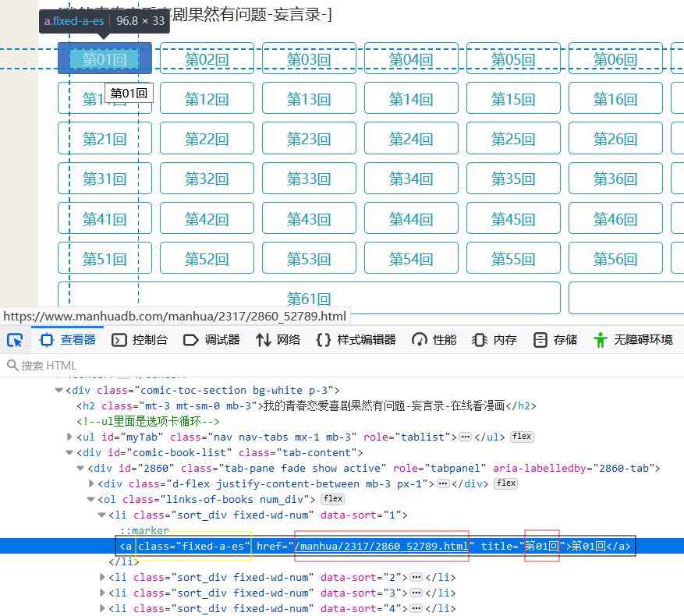Click the 搜索 HTML search field
Screen dimensions: 684x616
(x=342, y=366)
